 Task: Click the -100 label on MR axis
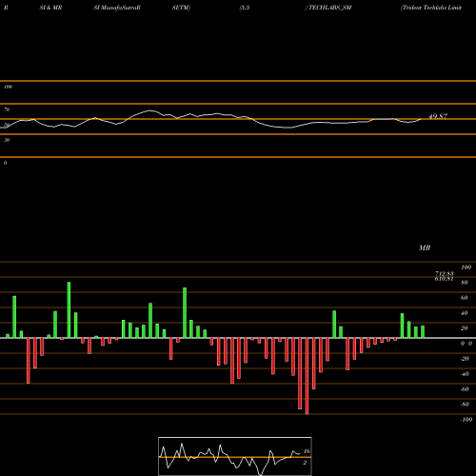[466, 420]
